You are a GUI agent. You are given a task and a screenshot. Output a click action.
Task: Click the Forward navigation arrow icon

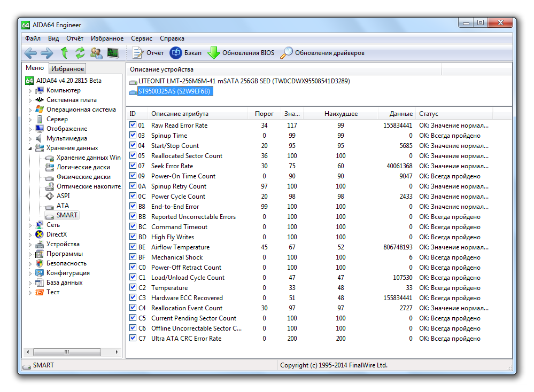click(x=47, y=53)
